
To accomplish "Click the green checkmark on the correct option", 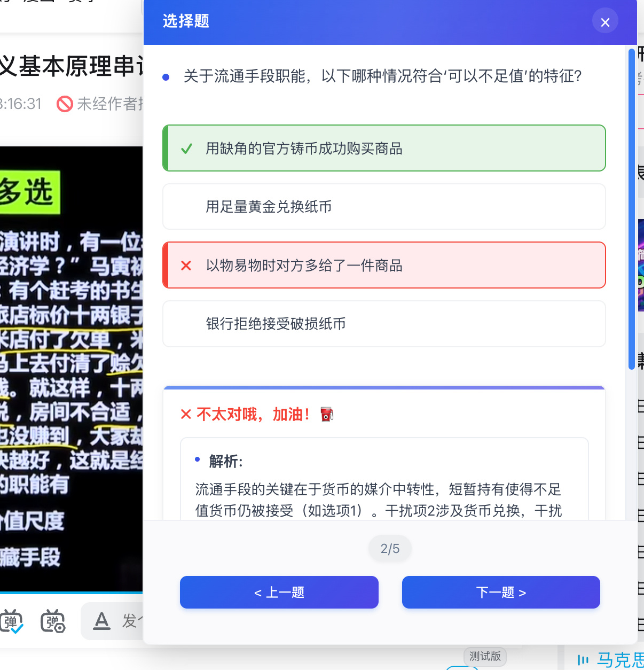I will tap(186, 149).
